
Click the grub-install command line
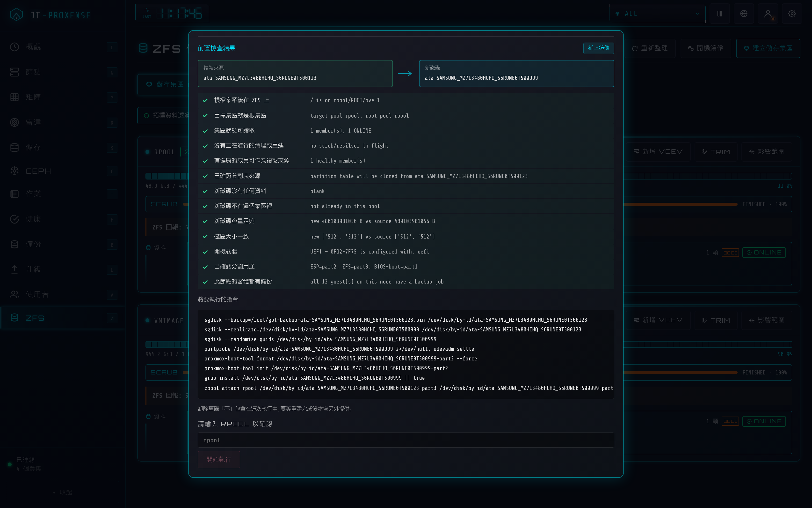314,378
